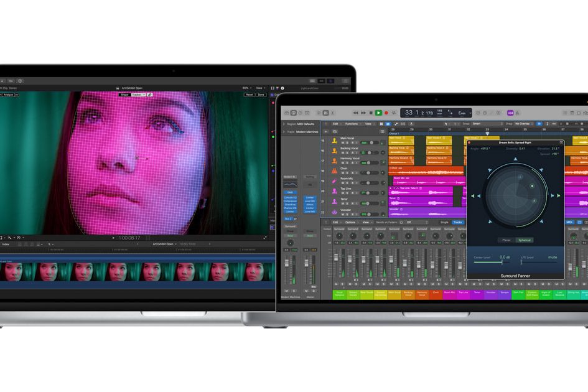
Task: Click the Record button in Logic's transport
Action: coord(386,113)
